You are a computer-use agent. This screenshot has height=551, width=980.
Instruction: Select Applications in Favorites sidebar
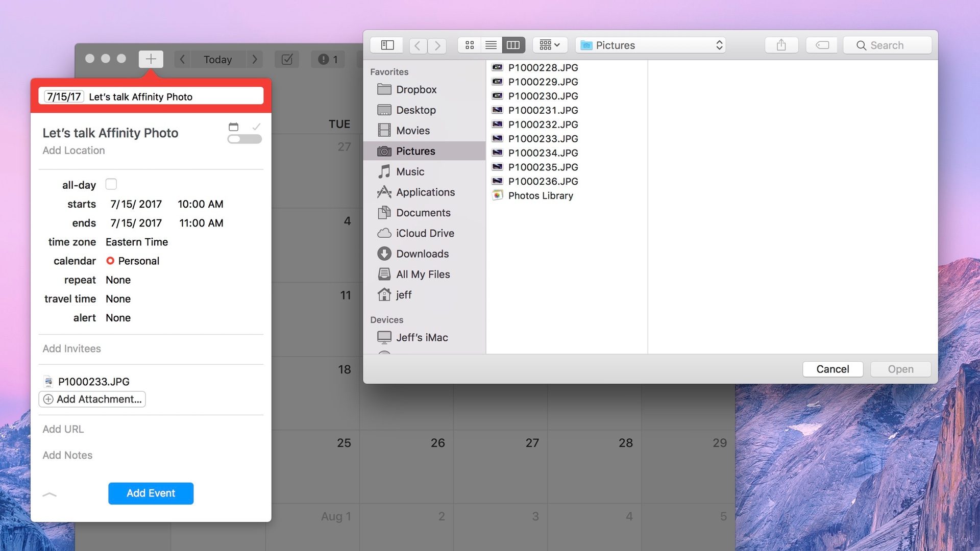click(x=424, y=192)
